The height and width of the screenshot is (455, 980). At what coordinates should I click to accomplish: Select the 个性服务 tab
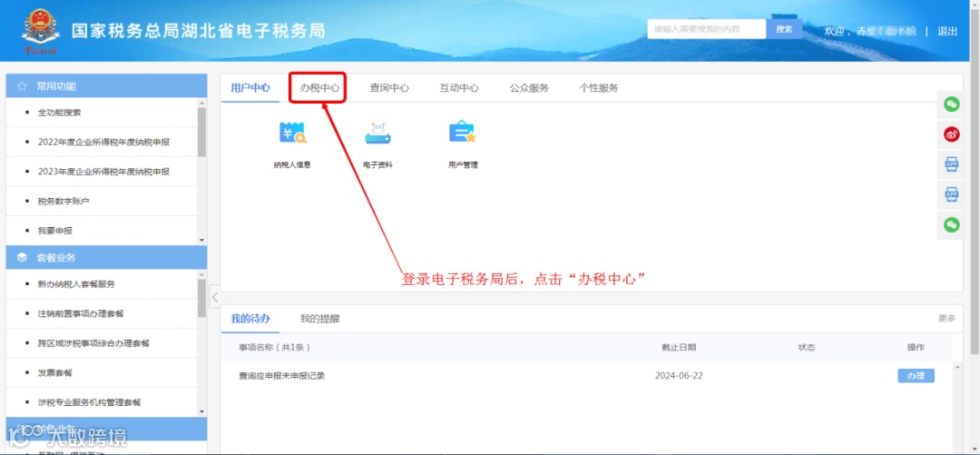pyautogui.click(x=599, y=88)
